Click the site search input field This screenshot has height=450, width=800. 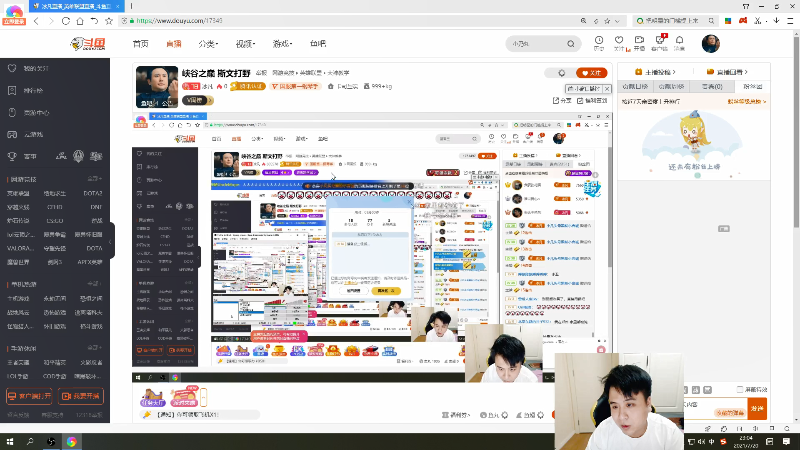(x=537, y=44)
